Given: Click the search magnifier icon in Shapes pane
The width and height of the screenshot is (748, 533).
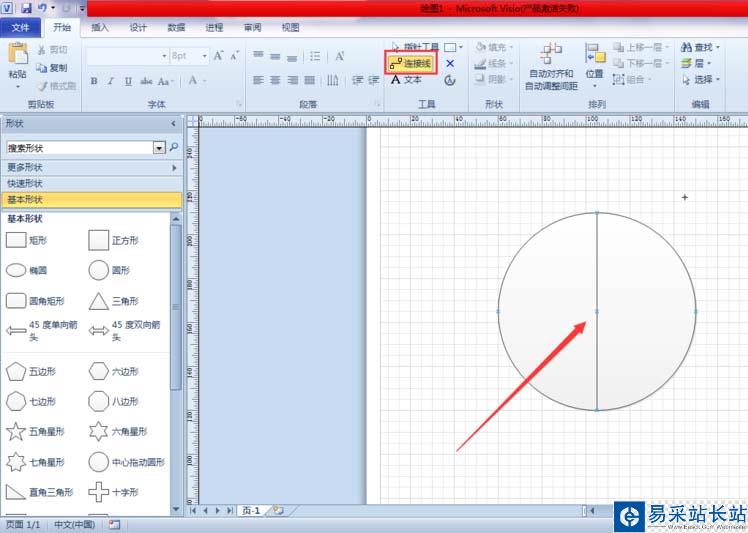Looking at the screenshot, I should click(174, 147).
